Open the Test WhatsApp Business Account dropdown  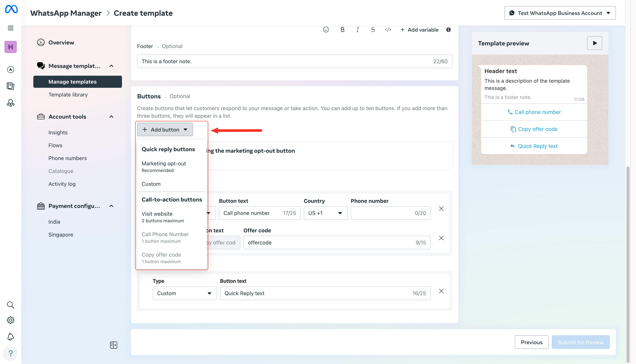(560, 13)
